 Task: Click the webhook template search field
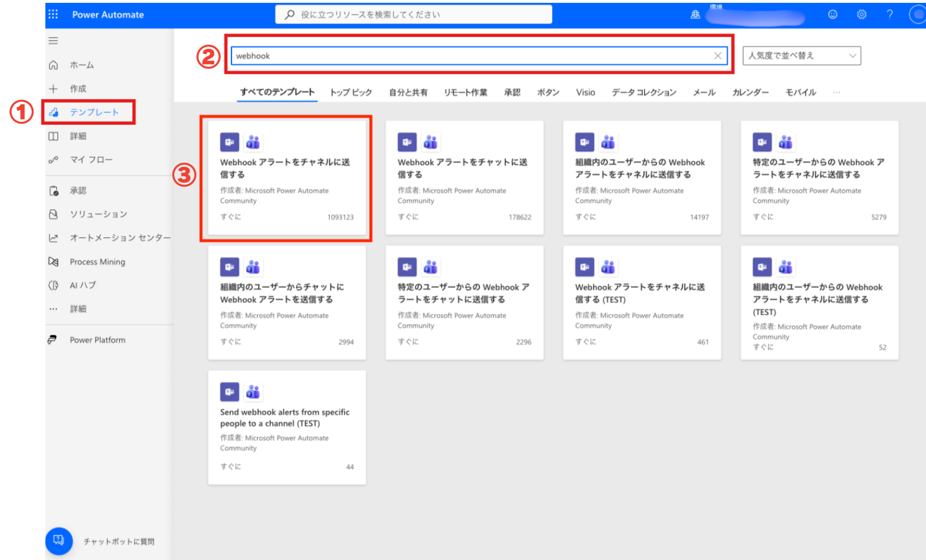(x=471, y=56)
